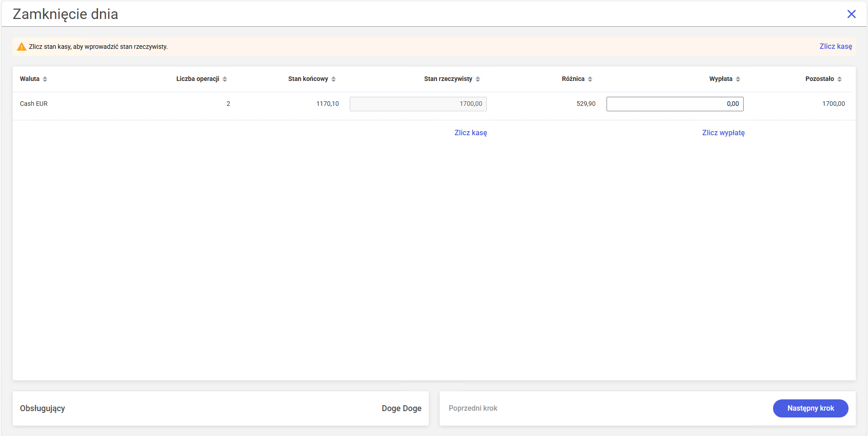The width and height of the screenshot is (868, 436).
Task: Click the Pozostało value 1700,00
Action: (833, 104)
